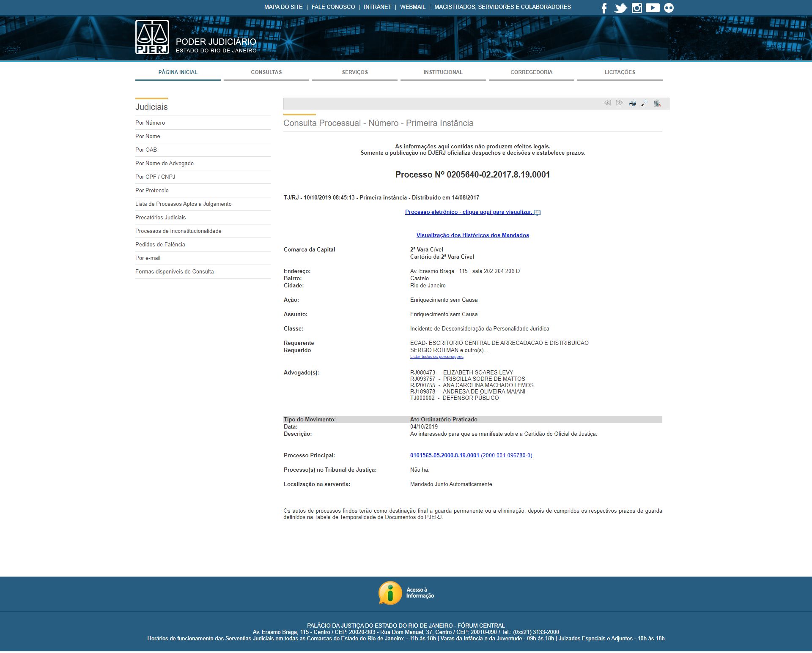Open WEBMAIL in top menu
The height and width of the screenshot is (653, 812).
(412, 7)
